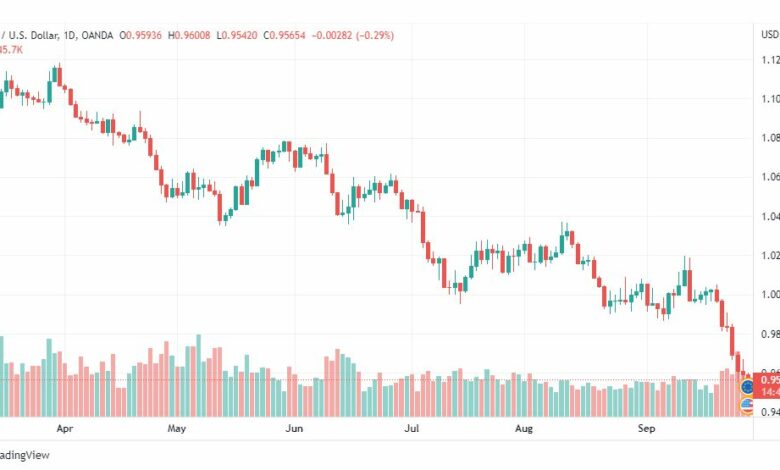Click the 1D interval in chart legend
Image resolution: width=780 pixels, height=470 pixels.
tap(69, 35)
